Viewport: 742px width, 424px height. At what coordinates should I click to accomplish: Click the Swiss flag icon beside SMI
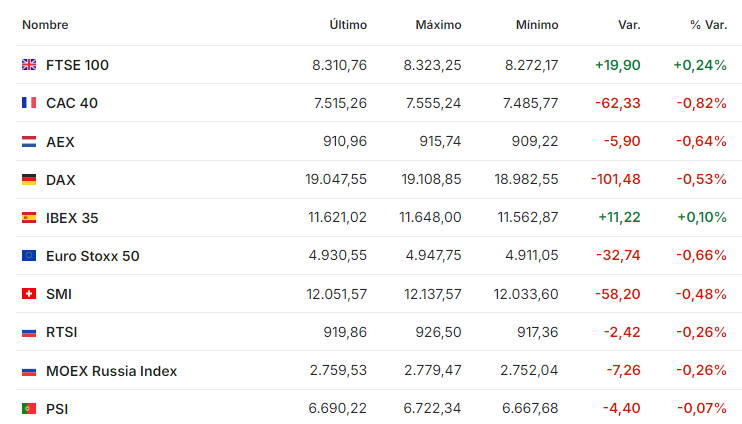click(x=29, y=294)
